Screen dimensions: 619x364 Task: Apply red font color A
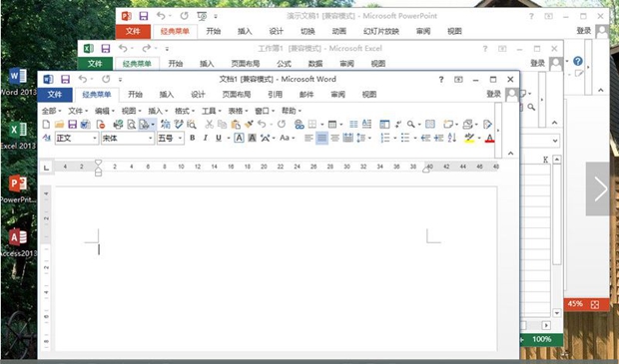pos(489,138)
